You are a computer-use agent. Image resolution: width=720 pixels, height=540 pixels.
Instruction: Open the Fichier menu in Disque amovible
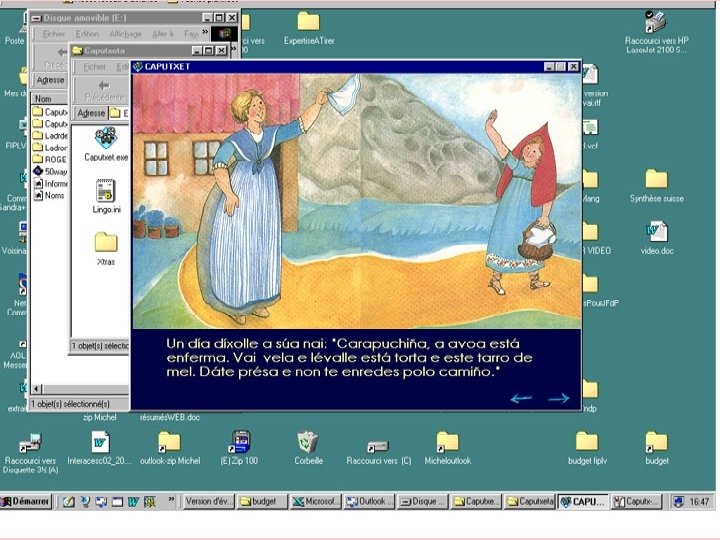tap(54, 34)
